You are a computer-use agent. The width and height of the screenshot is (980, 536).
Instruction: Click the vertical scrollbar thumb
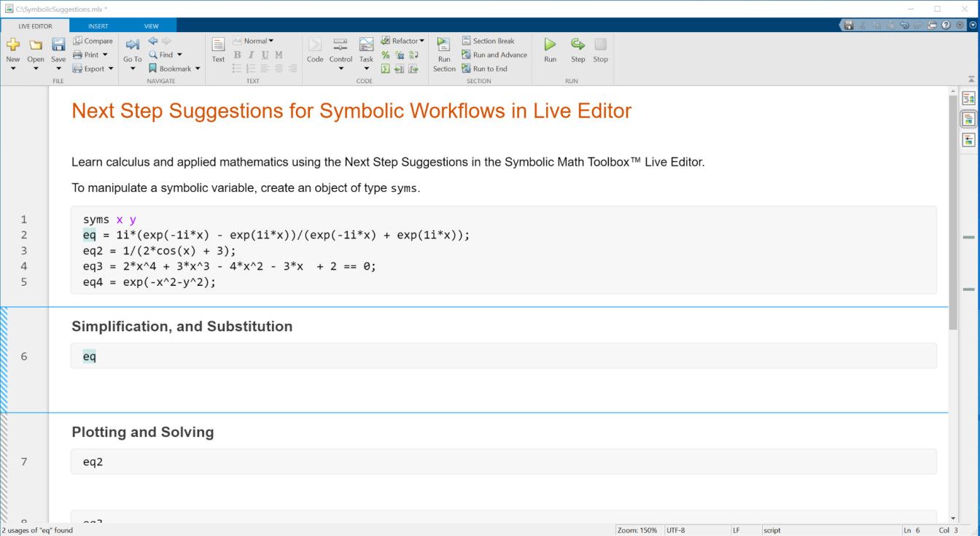[x=953, y=211]
